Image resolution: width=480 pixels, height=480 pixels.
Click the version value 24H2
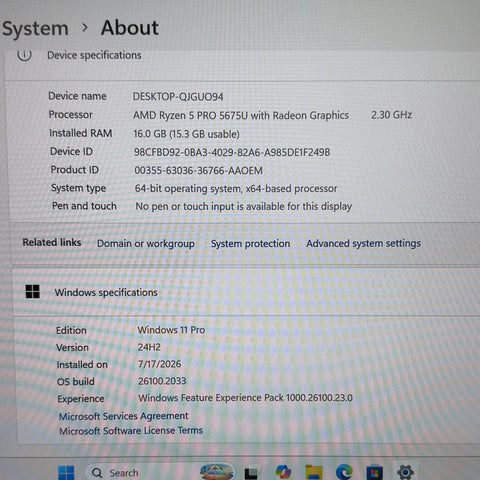(149, 347)
